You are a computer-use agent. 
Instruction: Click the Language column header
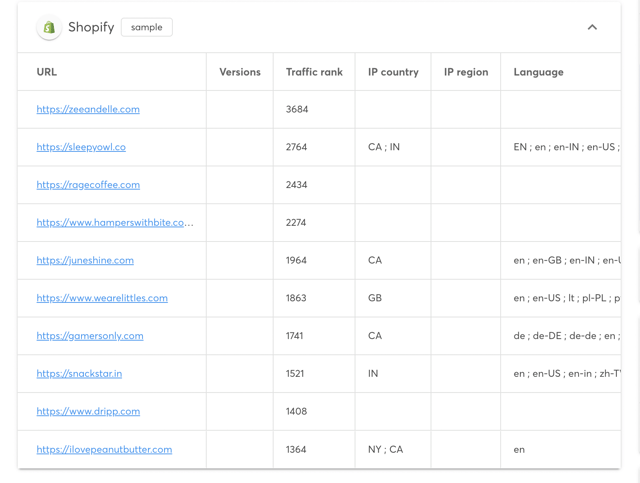point(538,72)
